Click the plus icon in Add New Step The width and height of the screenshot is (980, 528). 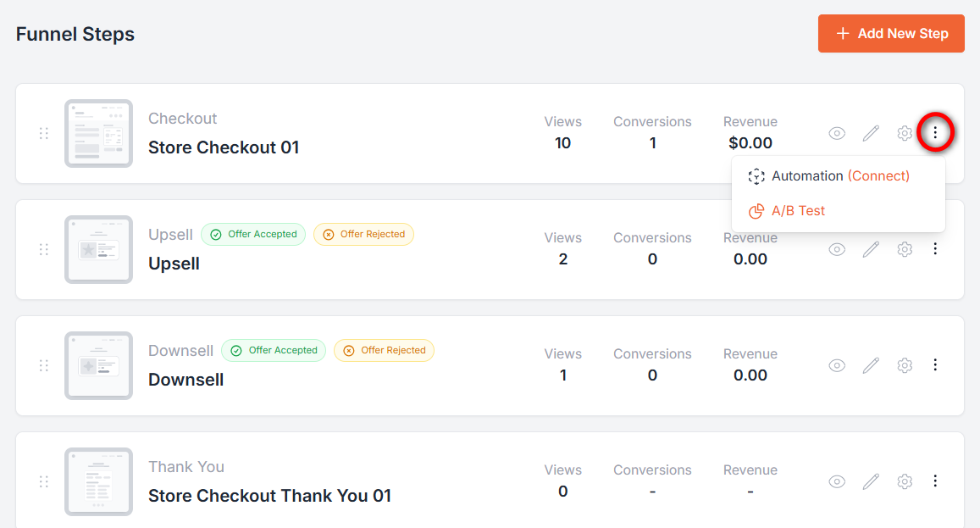point(843,34)
